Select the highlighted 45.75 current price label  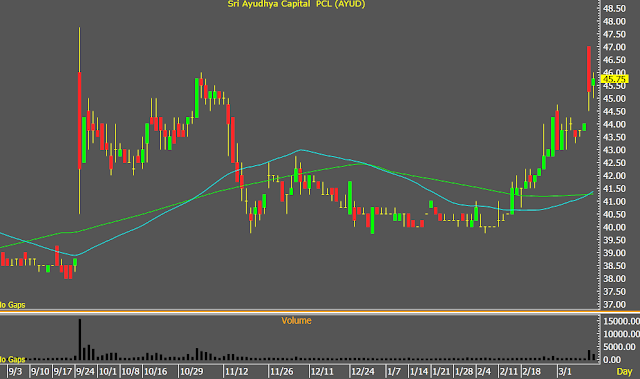click(x=615, y=79)
